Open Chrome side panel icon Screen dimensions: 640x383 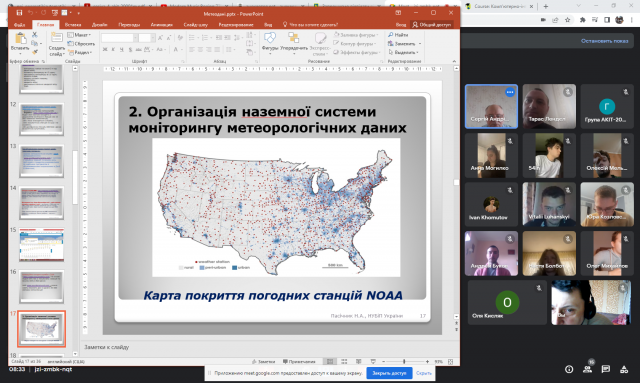click(x=607, y=20)
